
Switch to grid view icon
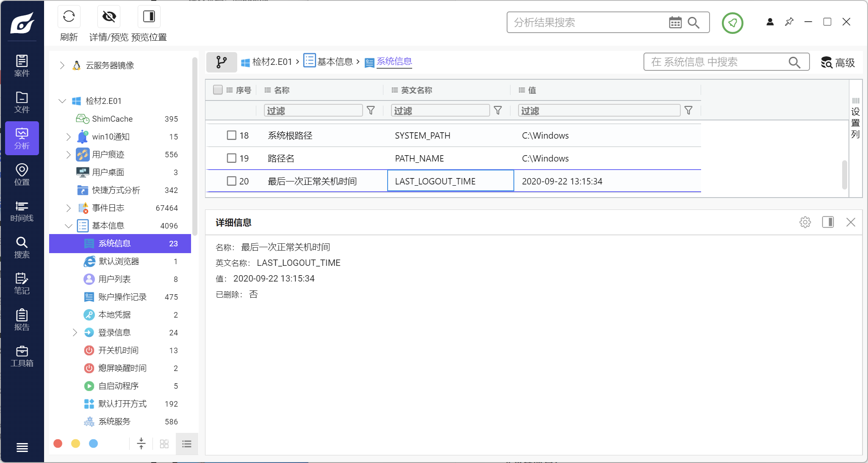tap(164, 444)
